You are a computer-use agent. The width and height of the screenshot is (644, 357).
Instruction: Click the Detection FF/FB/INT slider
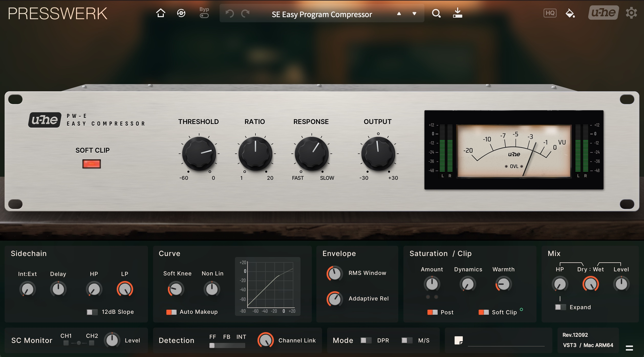coord(227,345)
